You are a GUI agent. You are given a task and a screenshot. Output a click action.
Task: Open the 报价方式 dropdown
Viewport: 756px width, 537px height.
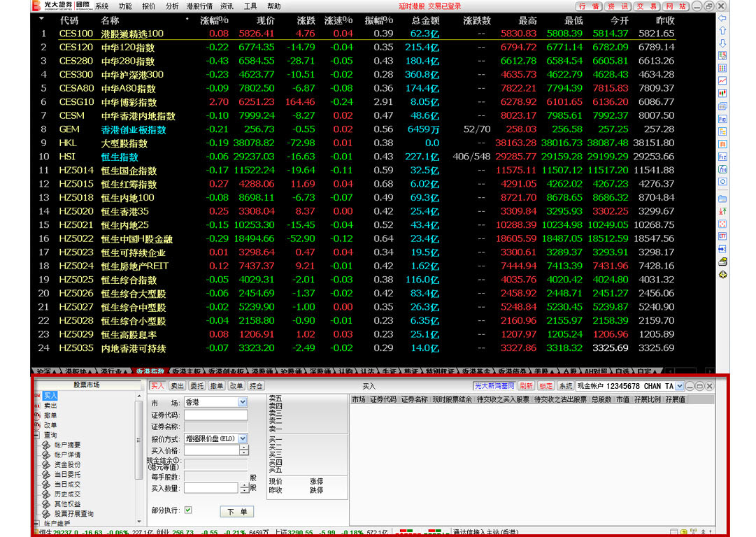coord(243,438)
